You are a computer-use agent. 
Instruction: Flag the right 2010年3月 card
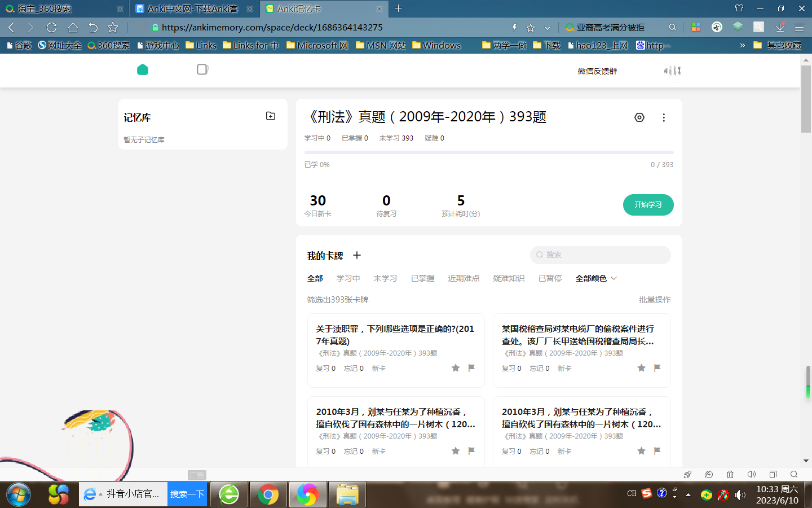(657, 451)
